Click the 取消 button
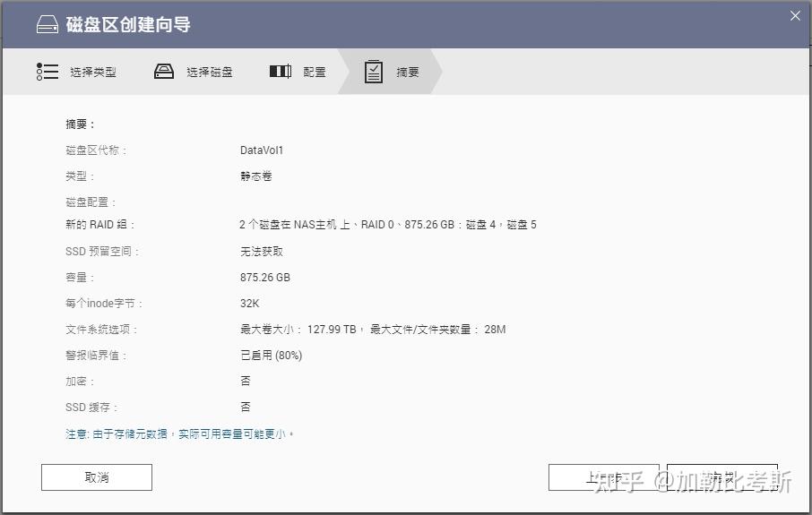 (97, 477)
